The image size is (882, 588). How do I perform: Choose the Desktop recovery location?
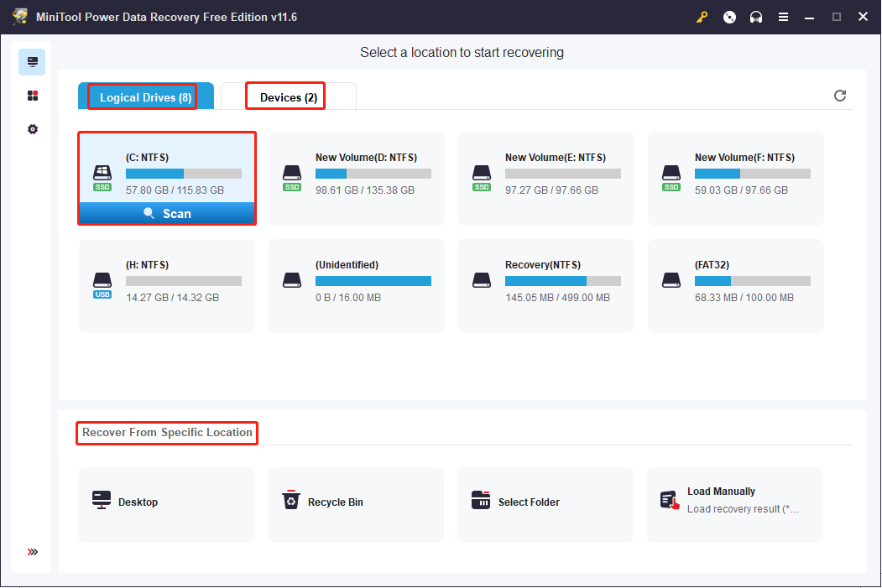point(166,505)
